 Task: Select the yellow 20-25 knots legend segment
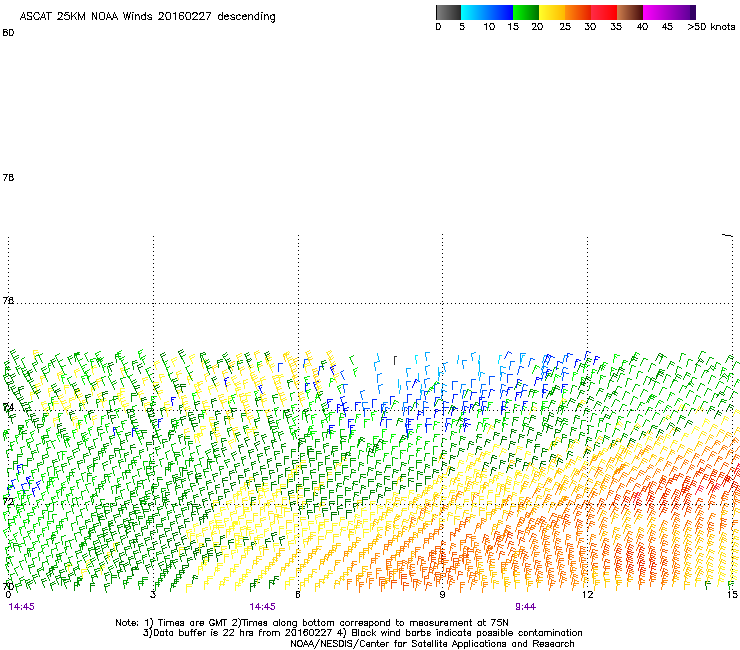point(552,12)
